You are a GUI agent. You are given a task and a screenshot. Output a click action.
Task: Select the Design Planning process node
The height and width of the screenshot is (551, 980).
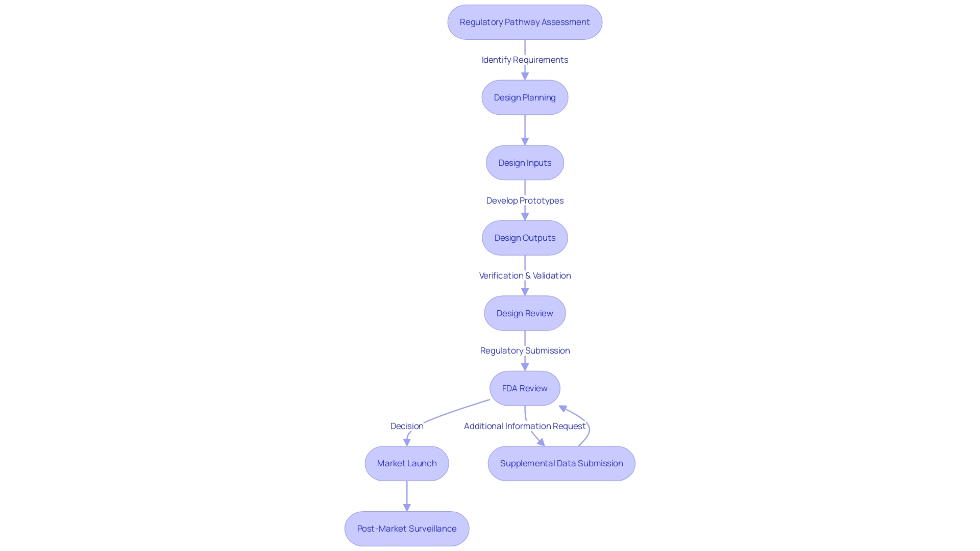click(x=524, y=97)
